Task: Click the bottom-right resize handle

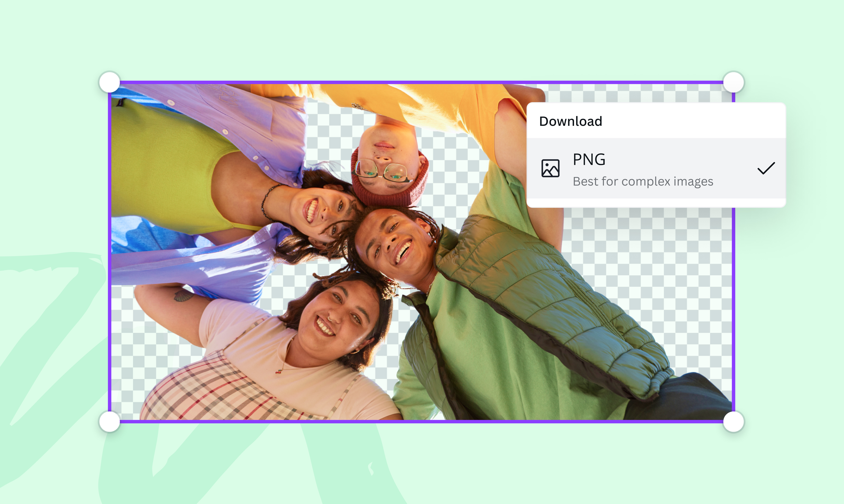Action: coord(734,422)
